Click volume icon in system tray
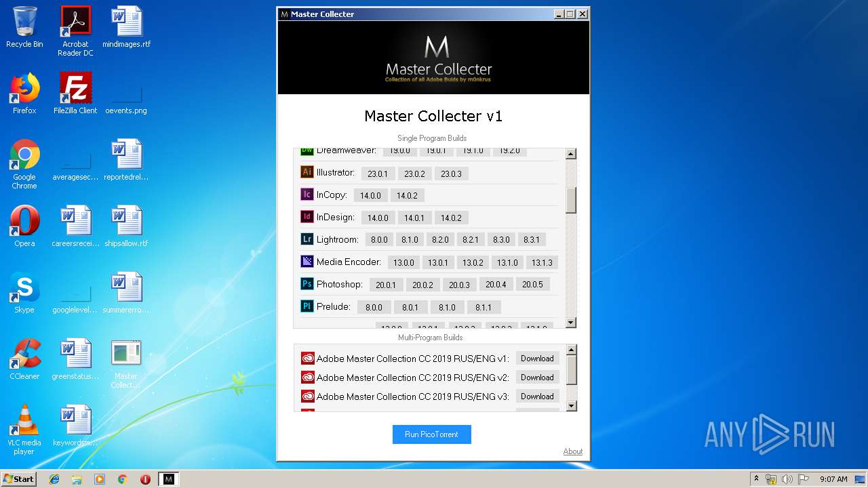 [x=787, y=479]
